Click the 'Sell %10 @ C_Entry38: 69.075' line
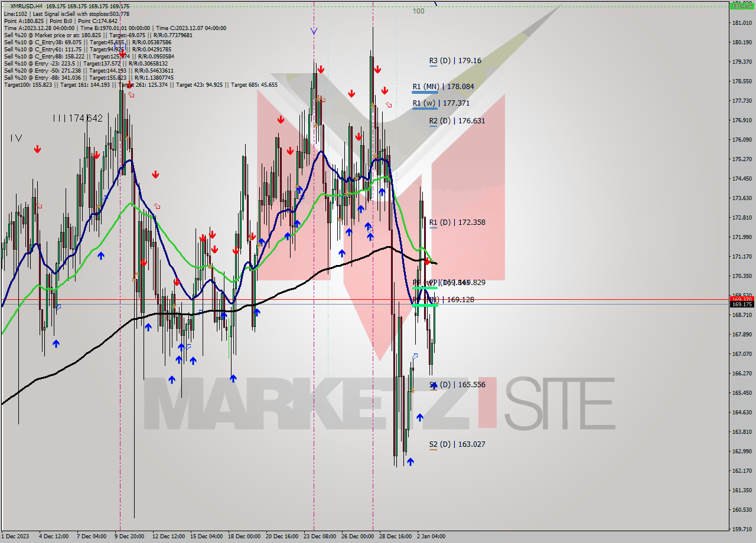This screenshot has width=756, height=543. (87, 42)
